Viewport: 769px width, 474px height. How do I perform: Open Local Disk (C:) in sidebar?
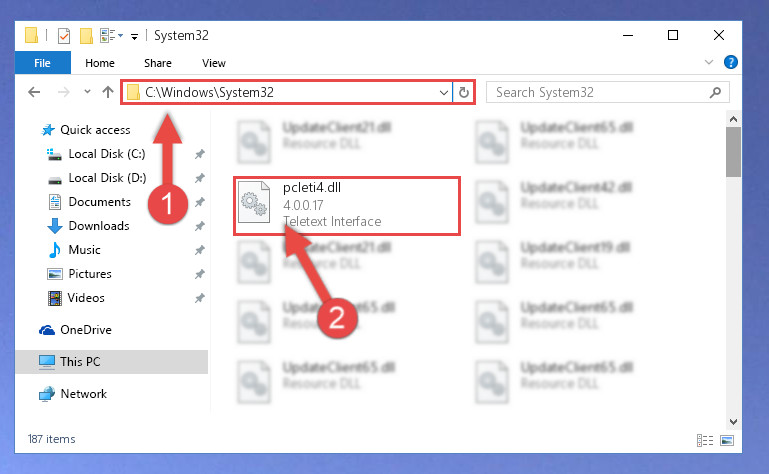coord(106,154)
